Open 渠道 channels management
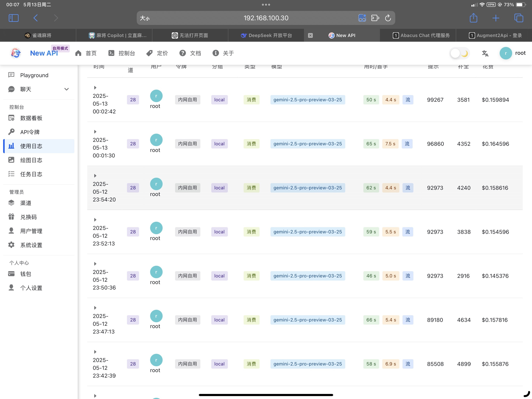Viewport: 532px width, 399px height. pyautogui.click(x=26, y=203)
